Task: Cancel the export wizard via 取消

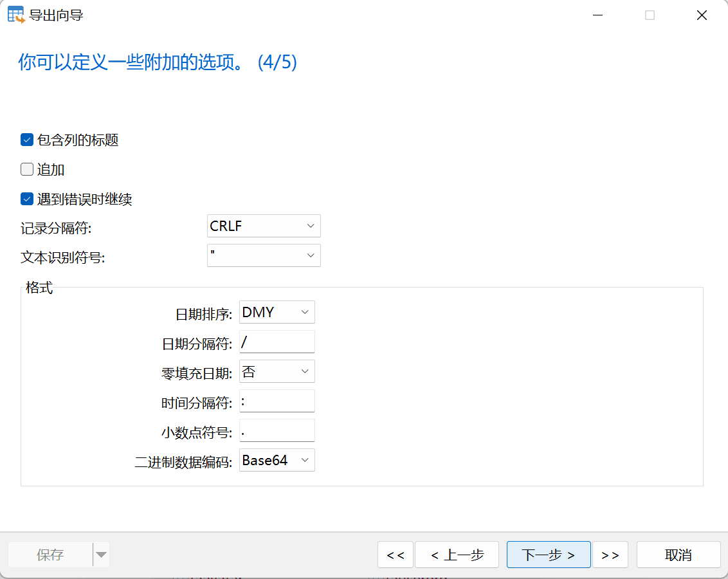Action: click(x=678, y=555)
